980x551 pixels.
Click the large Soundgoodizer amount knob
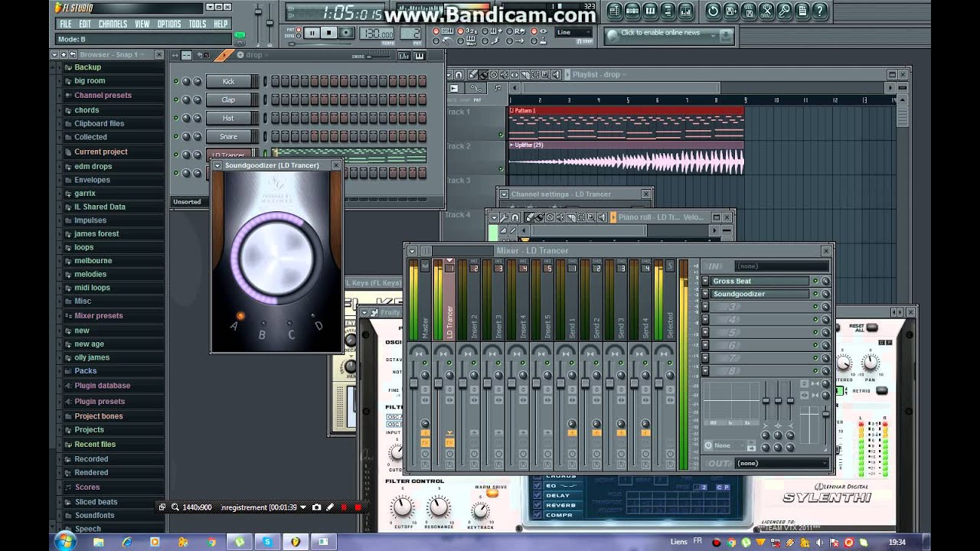coord(277,259)
